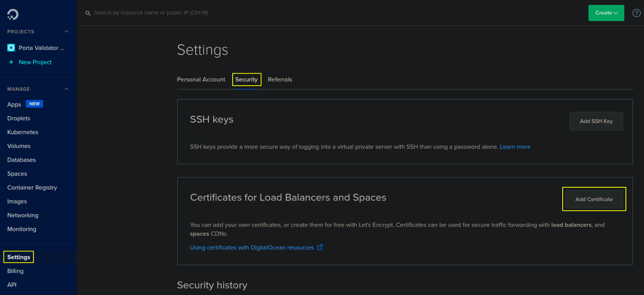
Task: Click external link icon after certificates guide
Action: pos(320,247)
